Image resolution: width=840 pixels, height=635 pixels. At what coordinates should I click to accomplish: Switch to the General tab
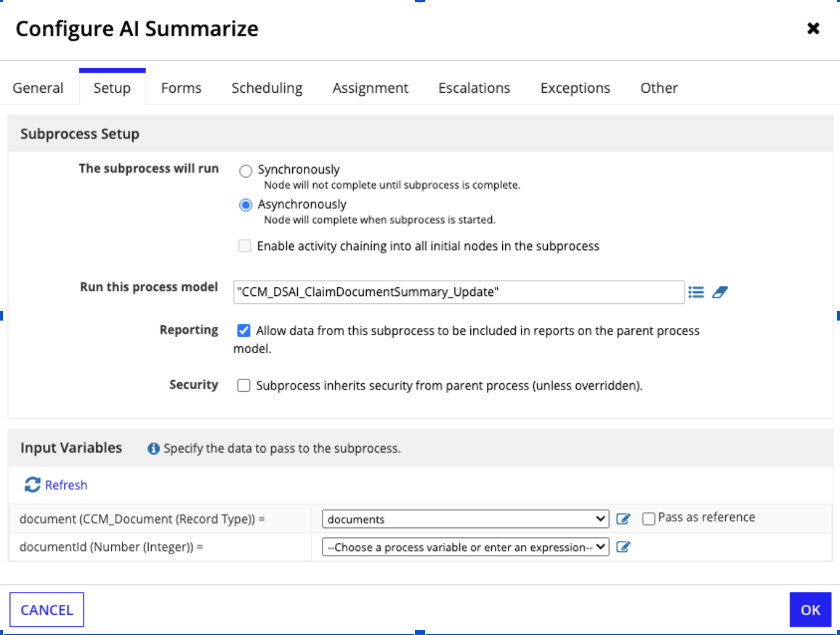point(38,88)
